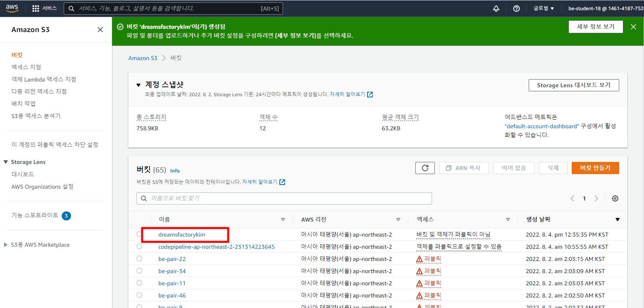Go to previous bucket page arrow
This screenshot has width=644, height=308.
pos(573,198)
